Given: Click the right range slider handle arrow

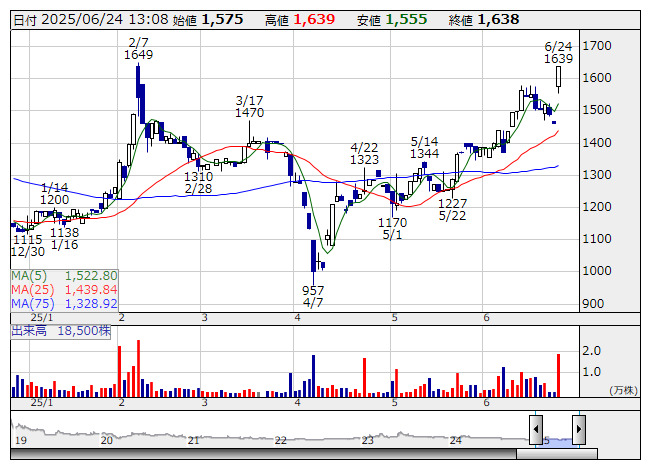Looking at the screenshot, I should point(579,429).
